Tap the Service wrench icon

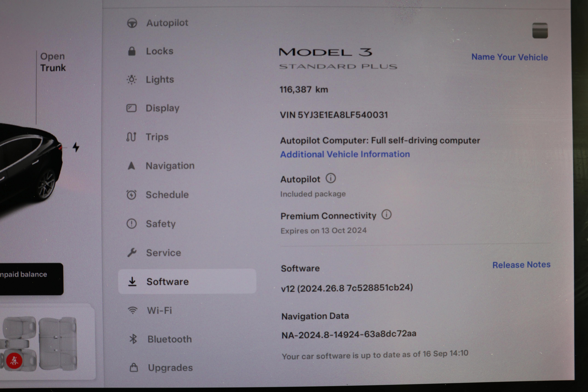pyautogui.click(x=132, y=253)
